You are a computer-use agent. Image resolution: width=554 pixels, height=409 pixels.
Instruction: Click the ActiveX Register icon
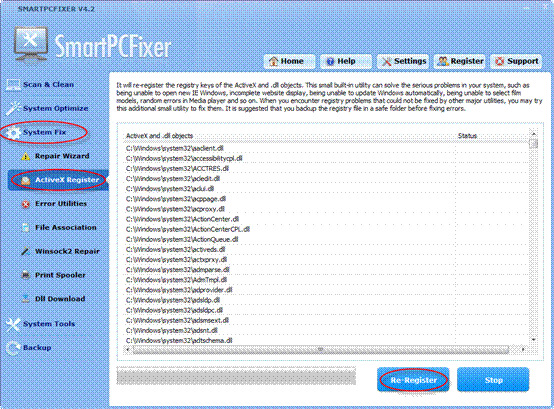tap(25, 180)
